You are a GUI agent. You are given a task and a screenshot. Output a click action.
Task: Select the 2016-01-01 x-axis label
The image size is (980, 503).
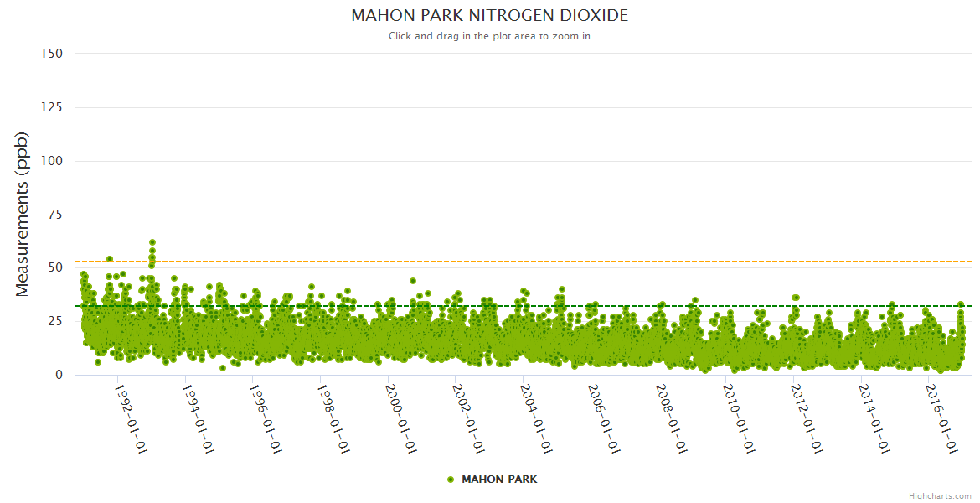tap(944, 419)
